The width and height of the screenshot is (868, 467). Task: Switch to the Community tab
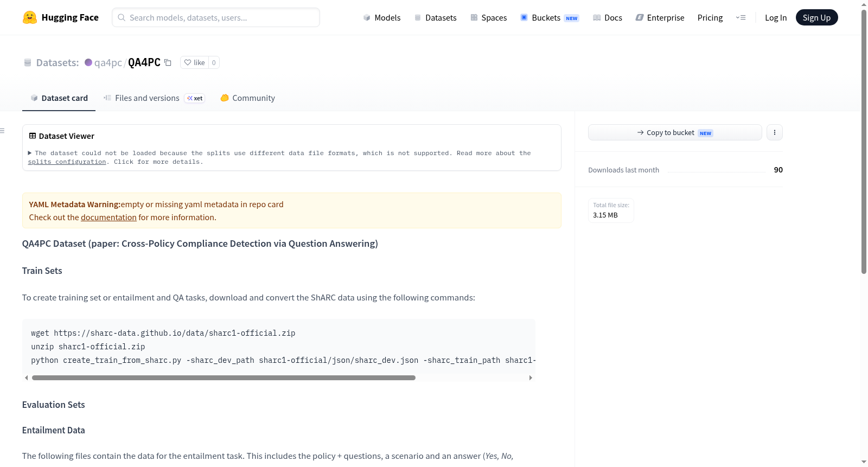click(x=248, y=98)
